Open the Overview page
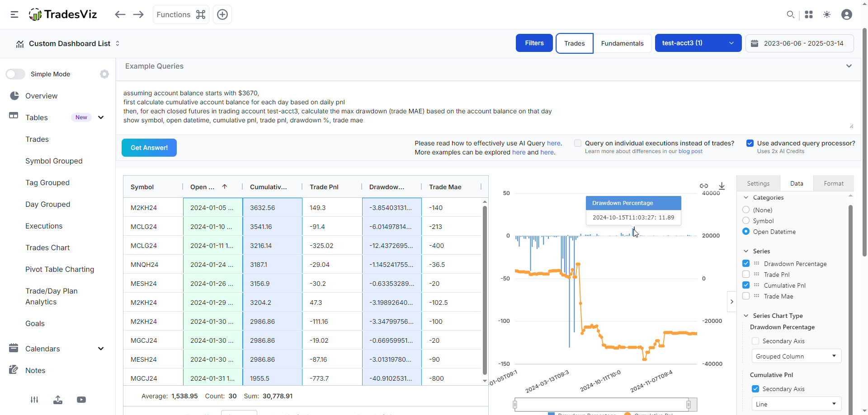The width and height of the screenshot is (868, 415). click(41, 96)
